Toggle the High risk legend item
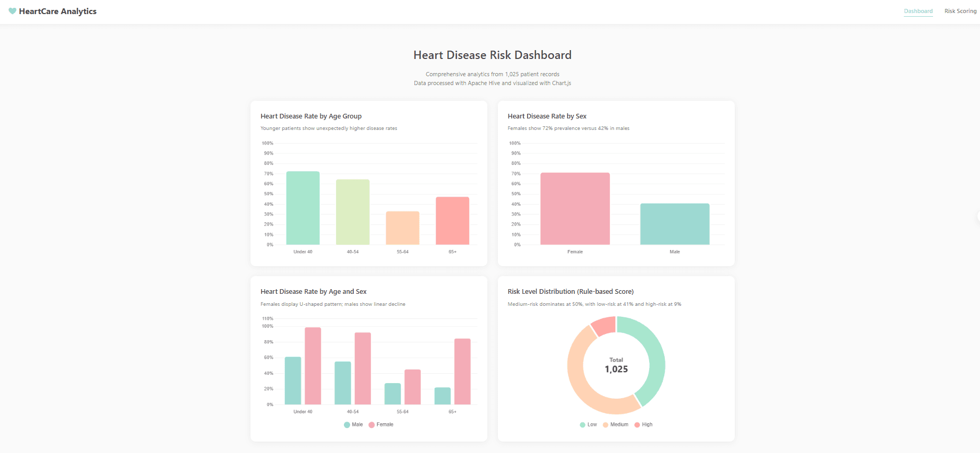The height and width of the screenshot is (453, 980). (x=643, y=425)
